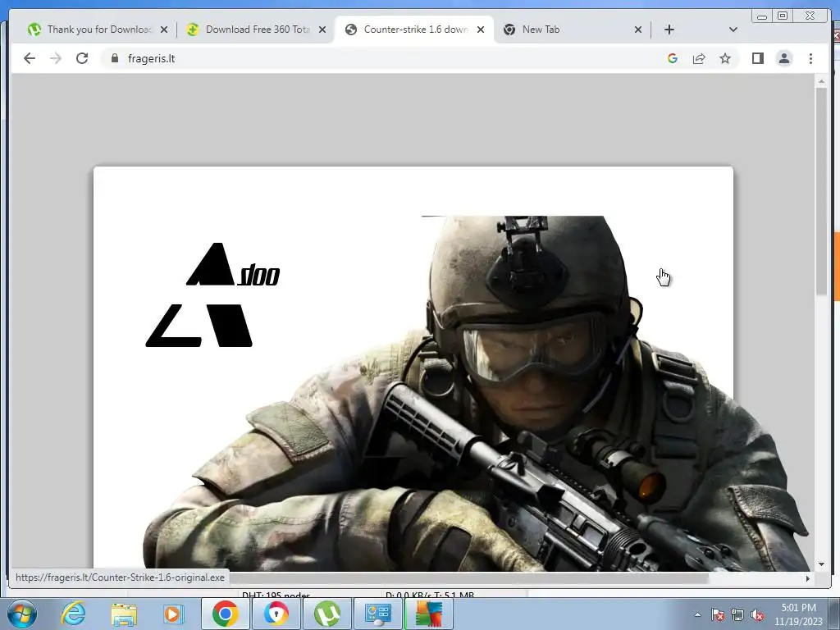Open the four-color square taskbar app

[x=428, y=614]
